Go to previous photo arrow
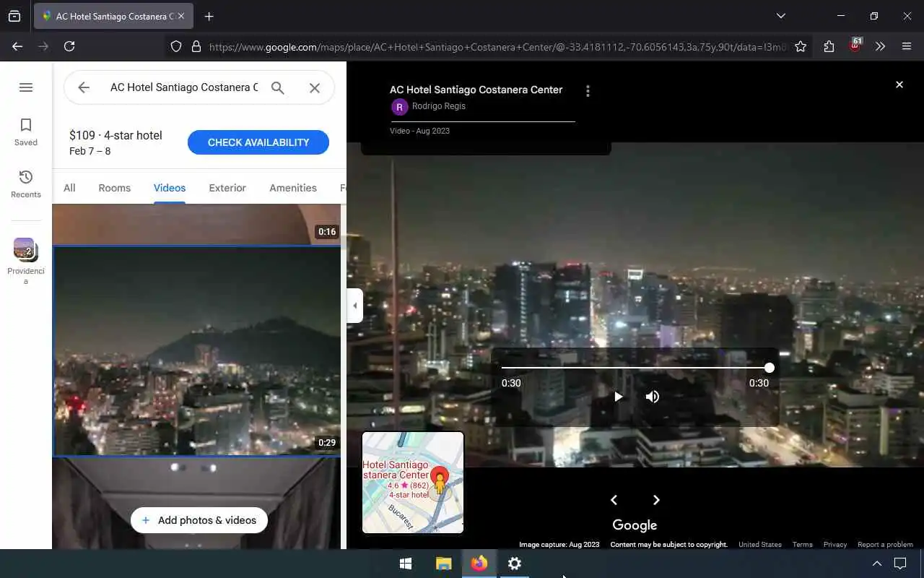This screenshot has width=924, height=578. click(614, 500)
